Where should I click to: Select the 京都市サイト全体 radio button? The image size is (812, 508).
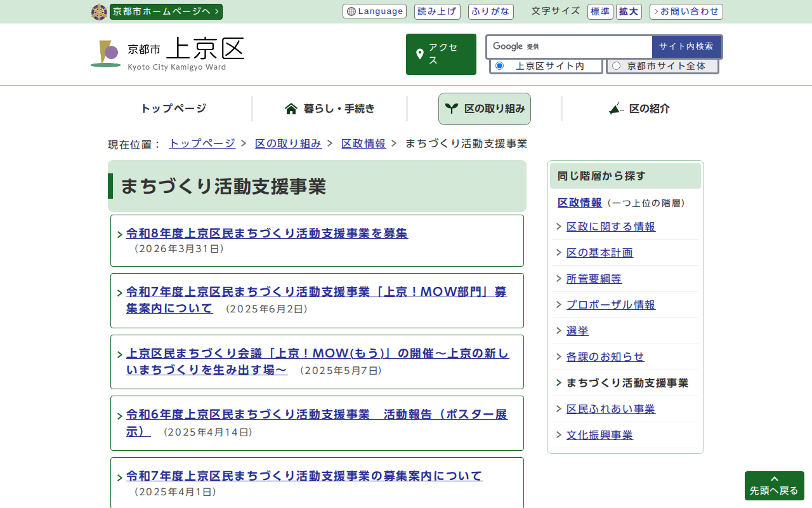tap(616, 66)
